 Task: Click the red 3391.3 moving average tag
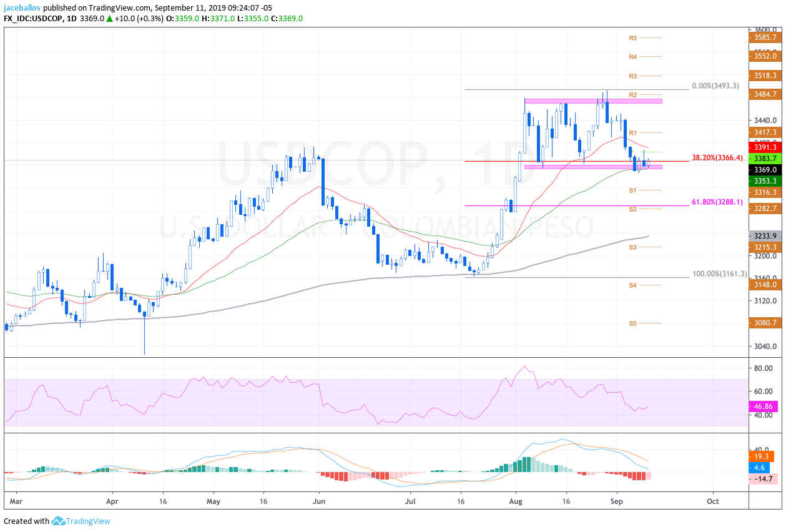(765, 147)
